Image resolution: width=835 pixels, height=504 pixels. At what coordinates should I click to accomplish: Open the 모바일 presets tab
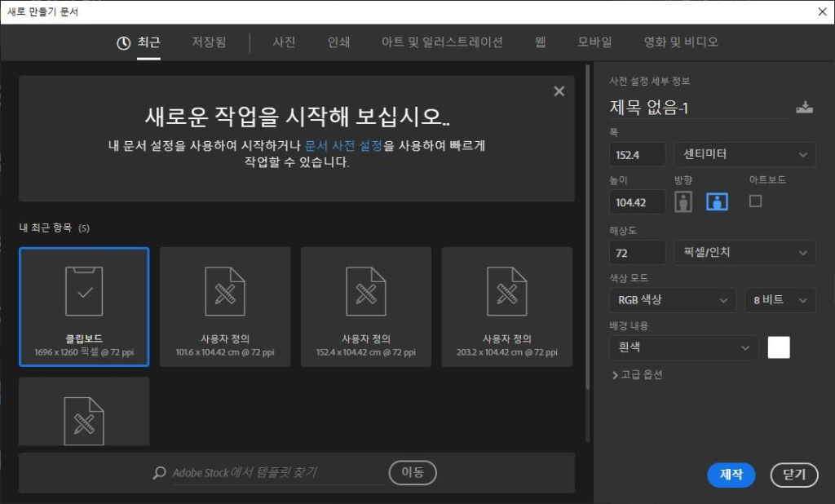594,42
